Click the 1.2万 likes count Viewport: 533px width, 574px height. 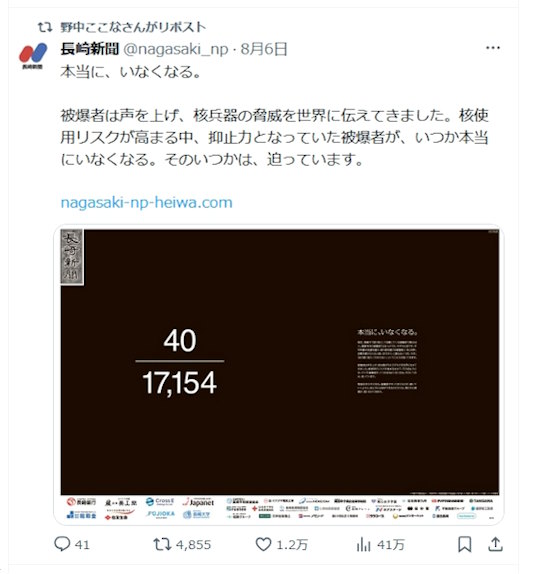[292, 545]
